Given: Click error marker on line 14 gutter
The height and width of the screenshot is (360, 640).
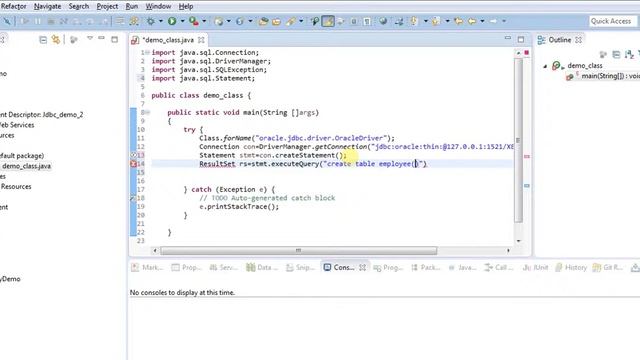Looking at the screenshot, I should point(133,164).
